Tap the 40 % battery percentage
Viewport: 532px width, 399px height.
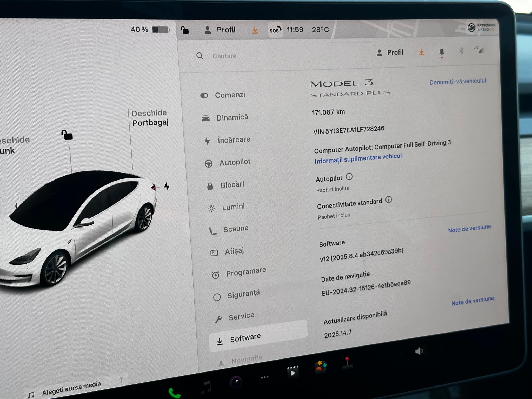139,30
